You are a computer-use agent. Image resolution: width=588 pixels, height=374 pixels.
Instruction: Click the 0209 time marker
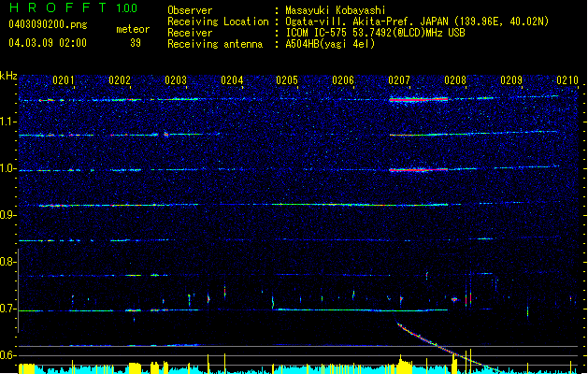(511, 80)
